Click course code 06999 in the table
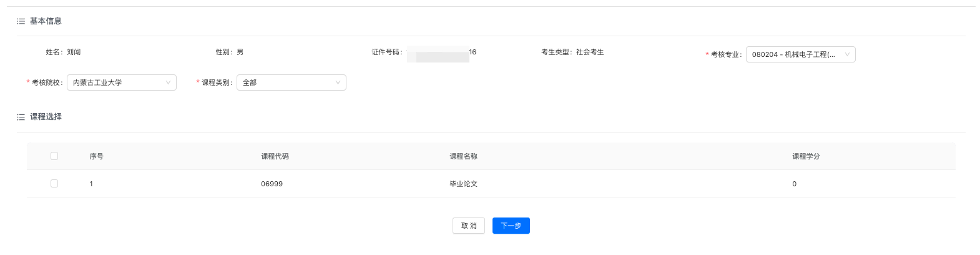Image resolution: width=980 pixels, height=255 pixels. [272, 184]
